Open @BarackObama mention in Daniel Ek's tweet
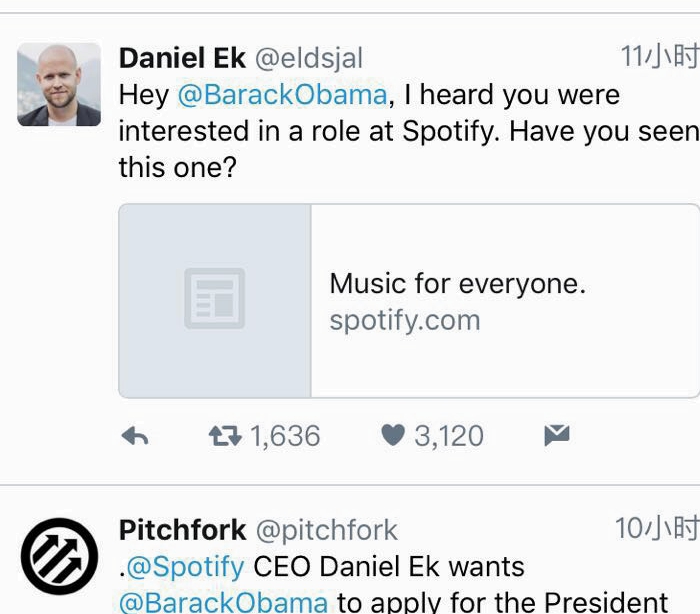Image resolution: width=700 pixels, height=614 pixels. (x=282, y=95)
